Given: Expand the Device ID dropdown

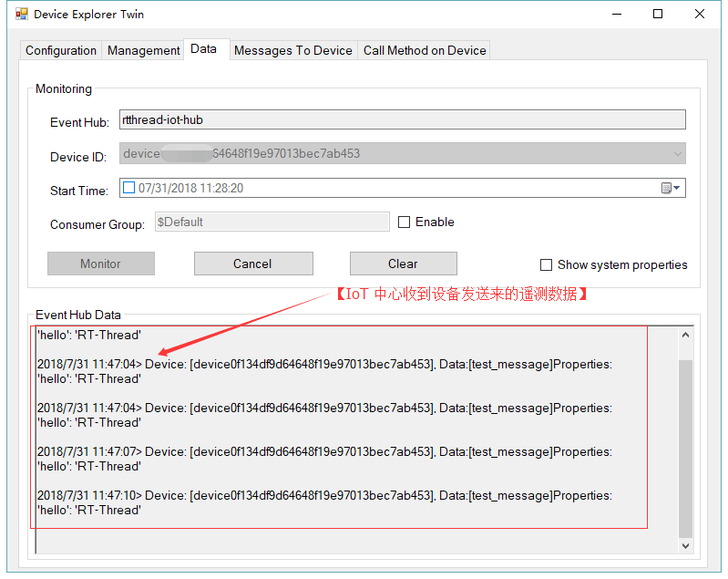Looking at the screenshot, I should 677,154.
